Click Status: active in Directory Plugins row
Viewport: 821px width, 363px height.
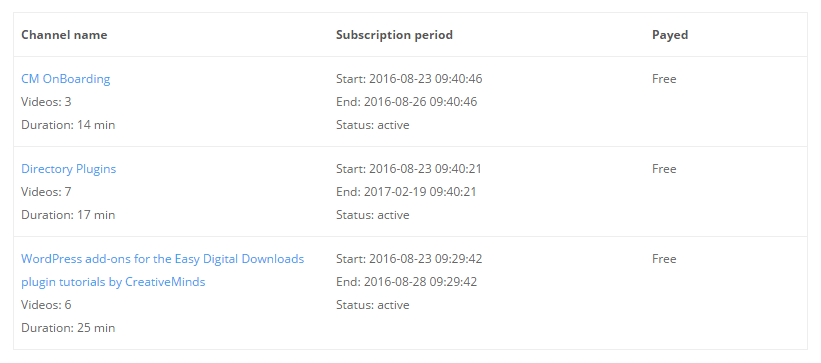[x=372, y=215]
